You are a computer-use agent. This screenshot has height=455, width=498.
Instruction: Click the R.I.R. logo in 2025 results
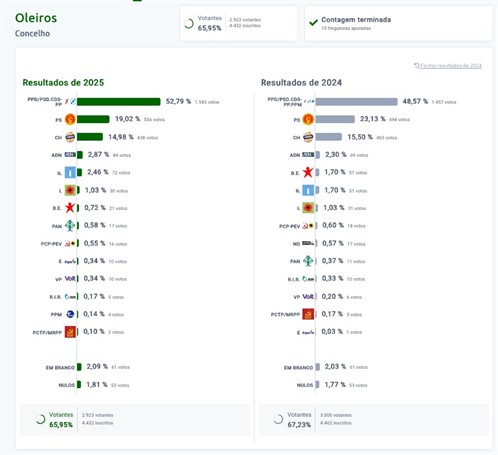(x=70, y=296)
